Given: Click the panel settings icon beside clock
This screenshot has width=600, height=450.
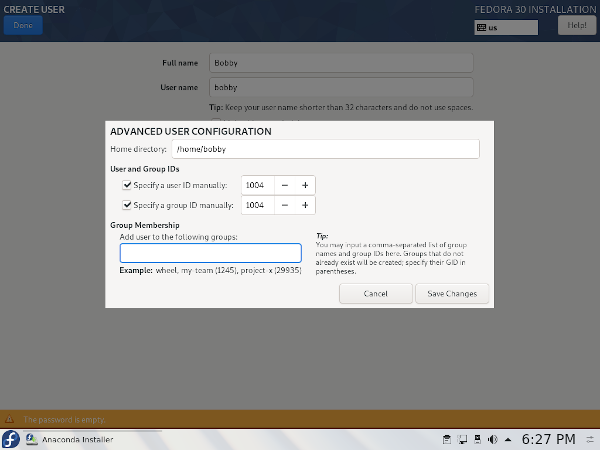Looking at the screenshot, I should coord(589,439).
